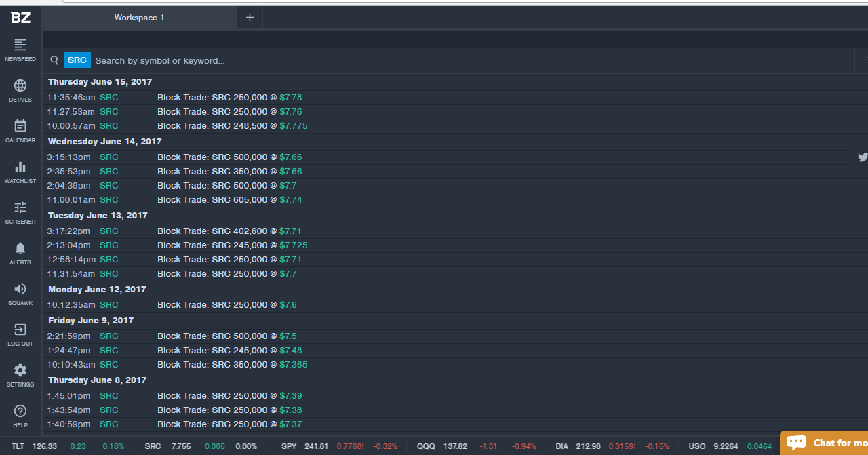Open the Details globe icon
The width and height of the screenshot is (868, 455).
tap(20, 85)
